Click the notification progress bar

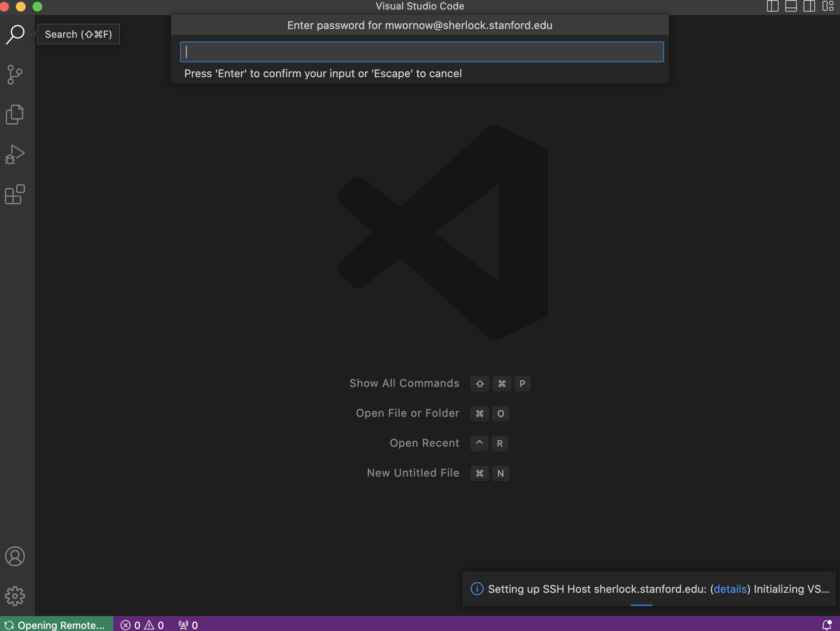click(641, 605)
